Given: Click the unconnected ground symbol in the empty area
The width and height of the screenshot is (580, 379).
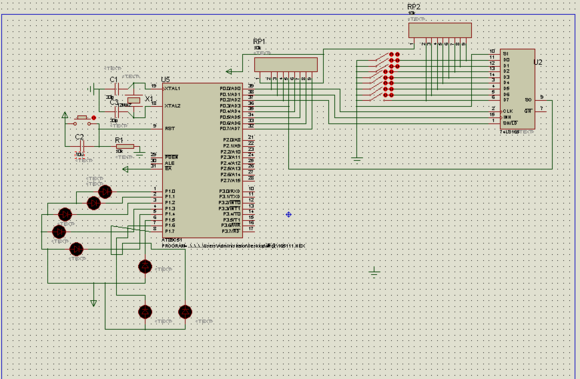Looking at the screenshot, I should [x=374, y=272].
